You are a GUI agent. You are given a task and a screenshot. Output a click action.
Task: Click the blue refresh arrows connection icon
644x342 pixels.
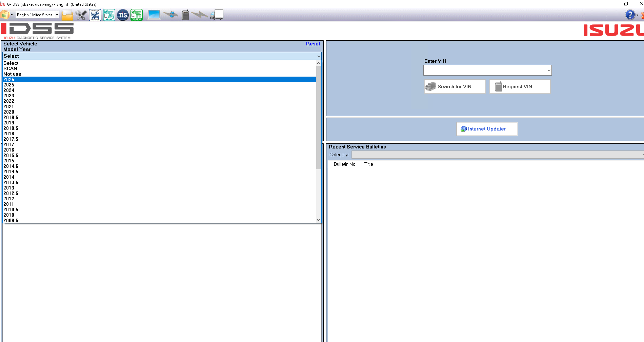click(x=171, y=15)
